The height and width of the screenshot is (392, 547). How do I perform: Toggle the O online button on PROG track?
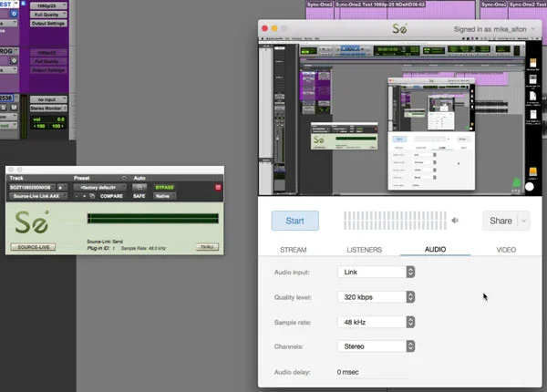point(14,60)
